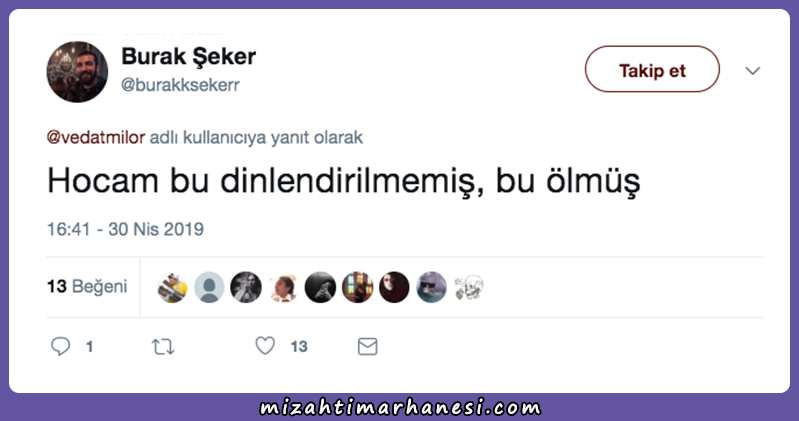The image size is (799, 421).
Task: Send tweet via envelope message icon
Action: pos(367,347)
